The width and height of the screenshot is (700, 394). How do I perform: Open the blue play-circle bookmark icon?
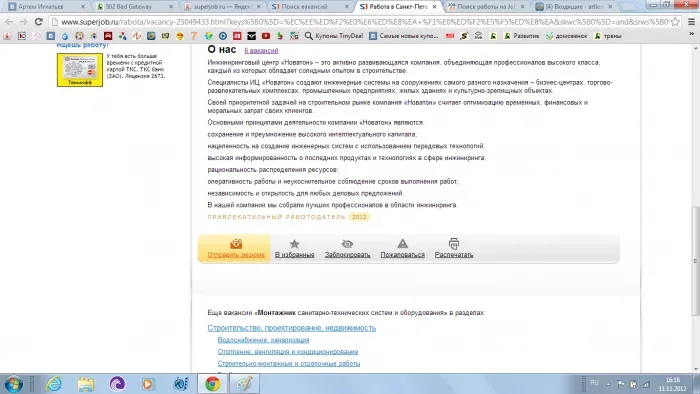coord(223,36)
